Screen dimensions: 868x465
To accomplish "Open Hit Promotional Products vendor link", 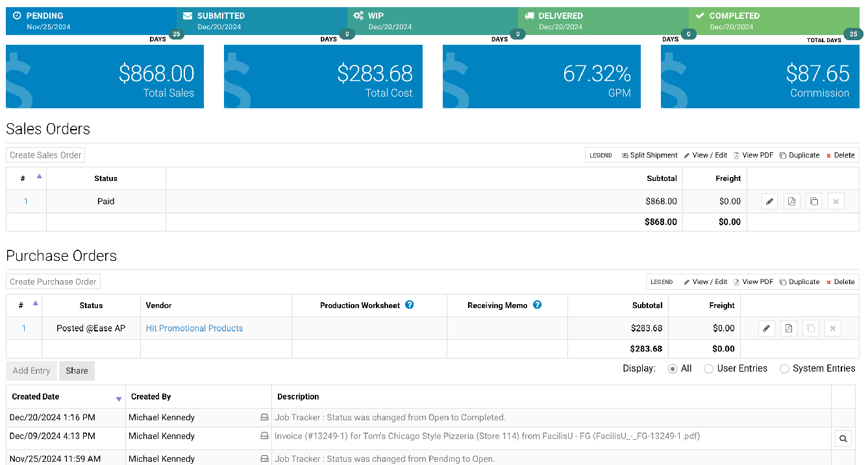I will coord(194,328).
